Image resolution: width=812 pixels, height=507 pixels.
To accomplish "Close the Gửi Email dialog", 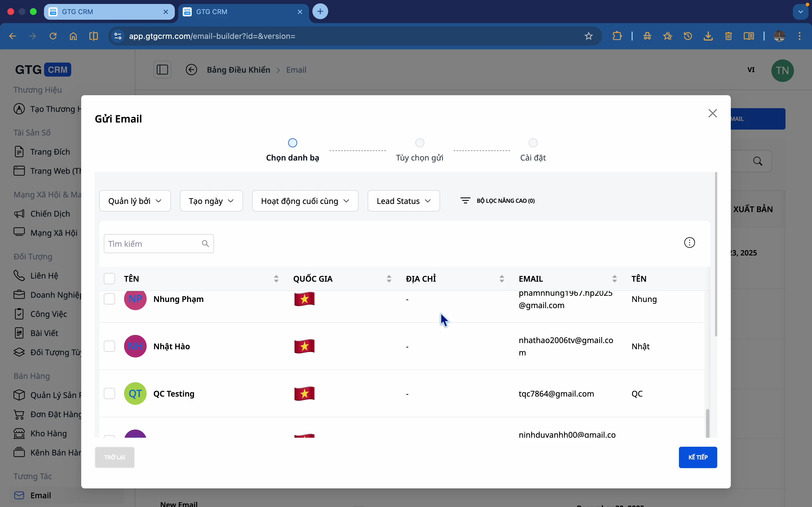I will [712, 113].
